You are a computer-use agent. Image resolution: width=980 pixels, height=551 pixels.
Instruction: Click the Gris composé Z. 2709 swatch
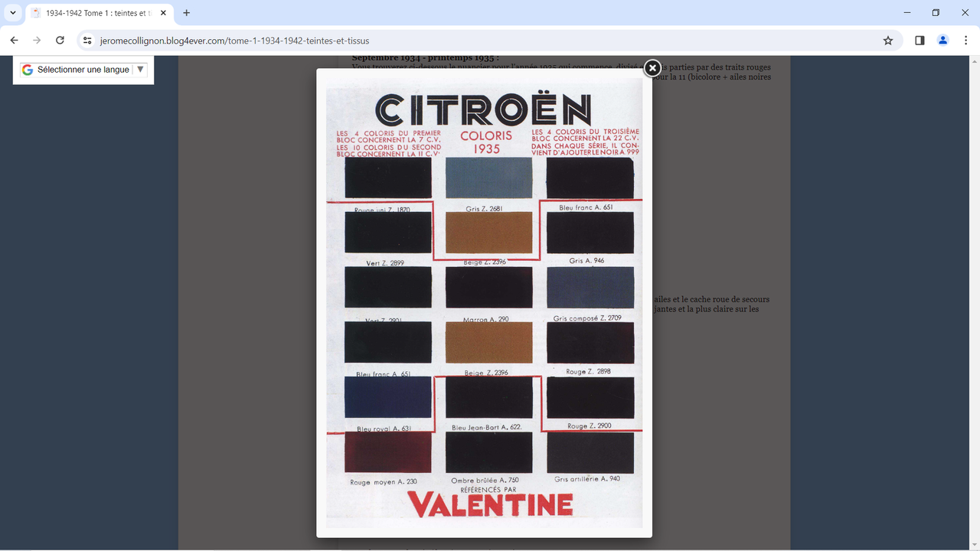point(590,287)
